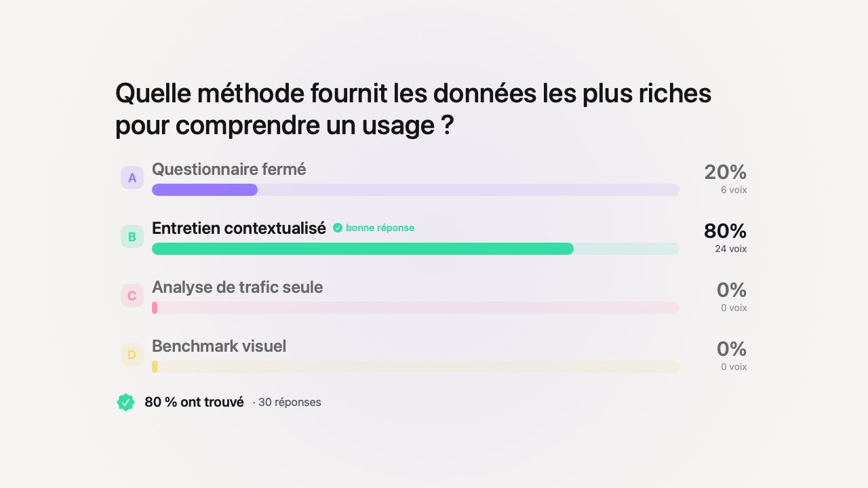
Task: Click the green verified badge at bottom
Action: pyautogui.click(x=125, y=403)
